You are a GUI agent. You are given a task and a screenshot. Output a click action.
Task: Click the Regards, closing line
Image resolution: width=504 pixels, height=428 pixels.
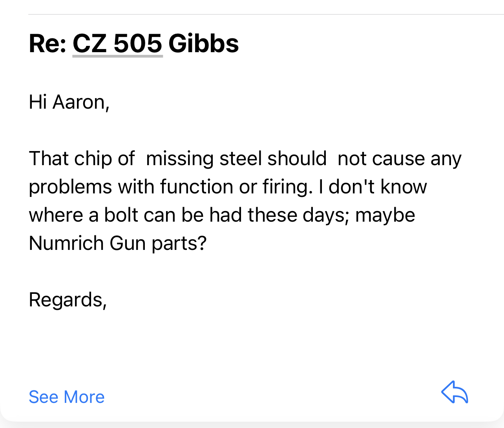[x=68, y=300]
